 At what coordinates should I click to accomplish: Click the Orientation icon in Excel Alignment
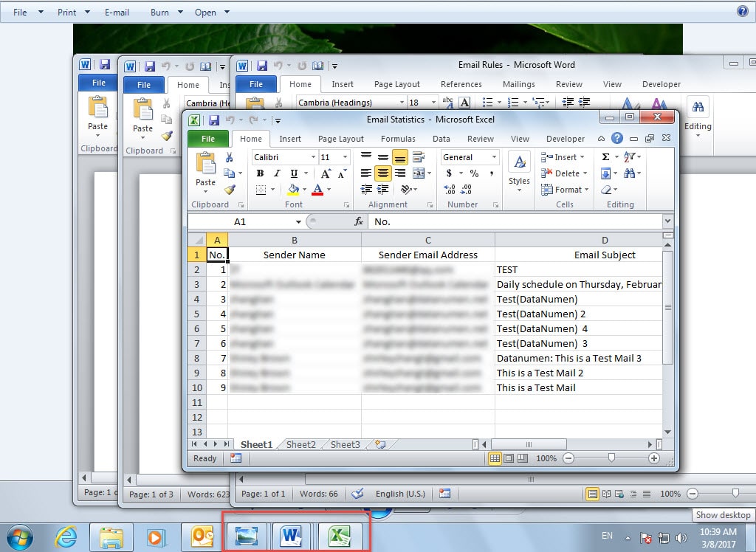tap(406, 190)
